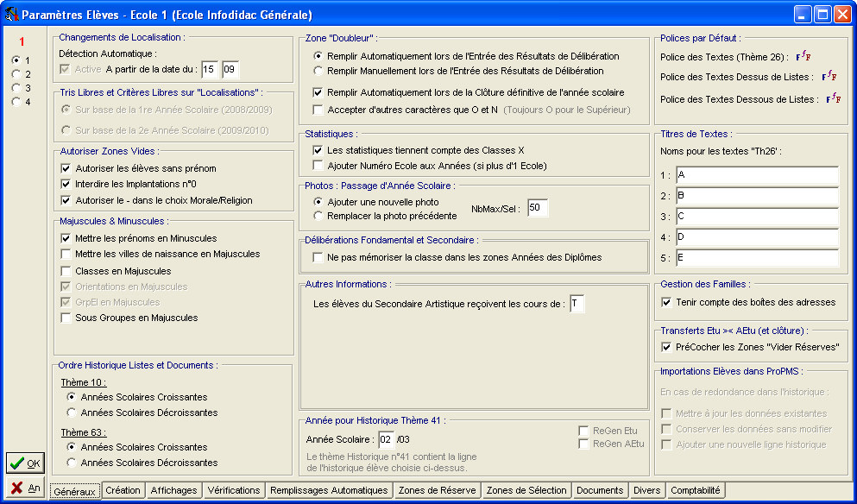This screenshot has width=857, height=504.
Task: Check 'Ne pas mémoriser la classe' option
Action: [x=318, y=257]
